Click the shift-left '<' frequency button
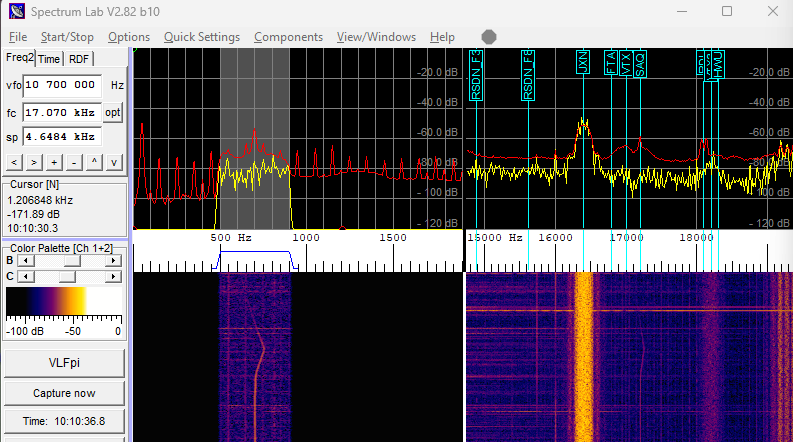 [x=14, y=162]
